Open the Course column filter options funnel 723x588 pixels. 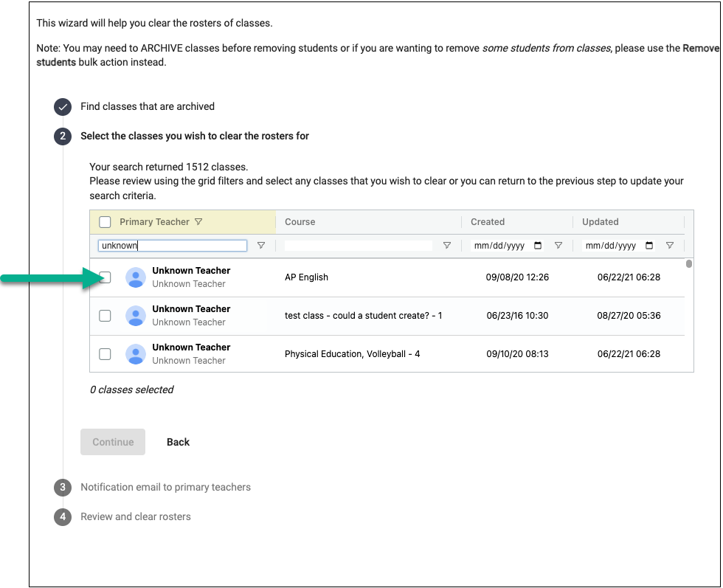click(x=447, y=246)
